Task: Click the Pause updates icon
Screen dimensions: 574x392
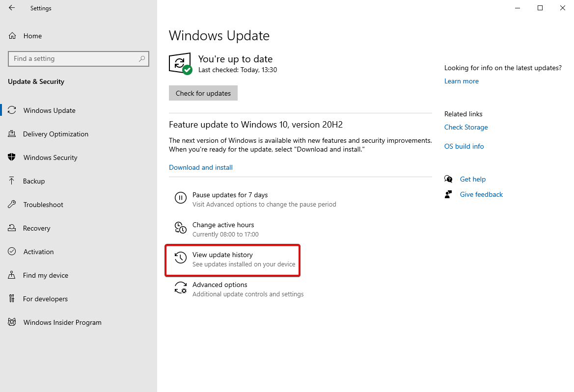Action: 181,198
